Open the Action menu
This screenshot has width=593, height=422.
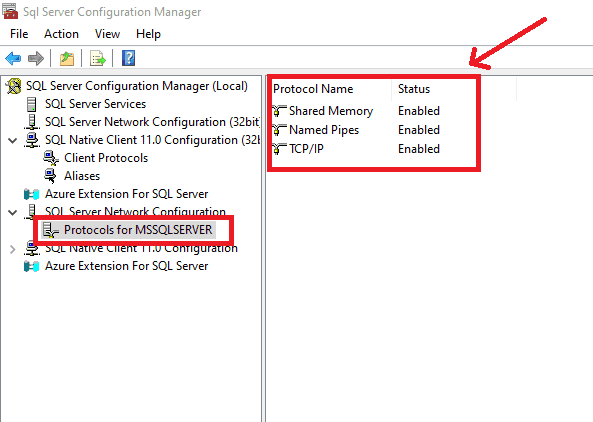click(61, 34)
